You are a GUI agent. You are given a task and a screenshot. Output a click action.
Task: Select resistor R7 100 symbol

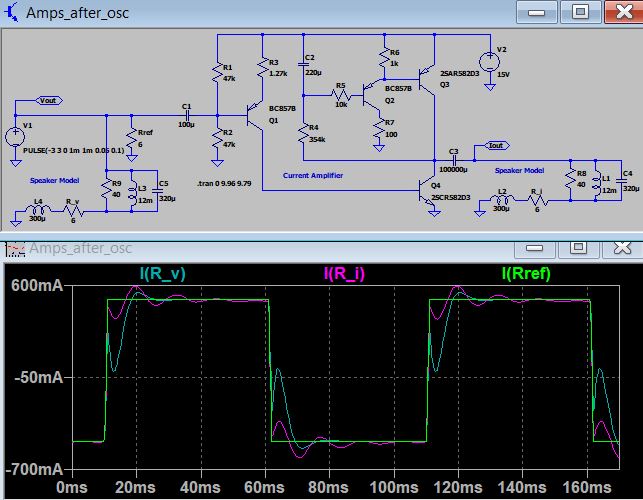(379, 128)
